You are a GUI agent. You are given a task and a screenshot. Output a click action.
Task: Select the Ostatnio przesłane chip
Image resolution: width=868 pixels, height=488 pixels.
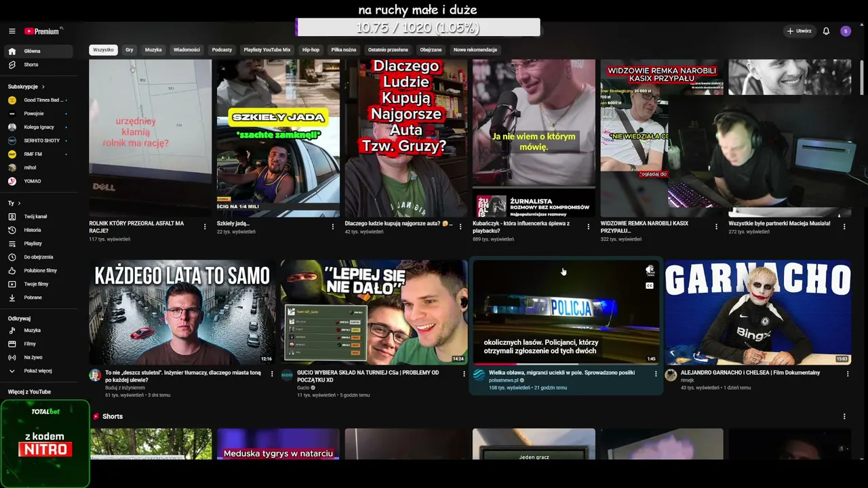point(388,50)
